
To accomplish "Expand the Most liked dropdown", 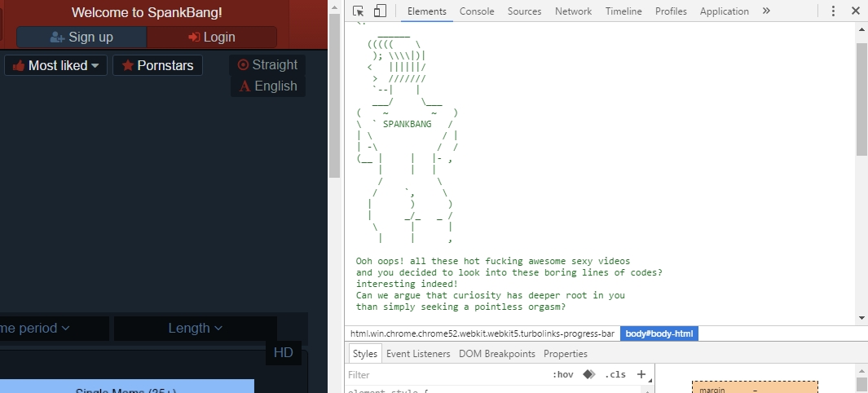I will pos(55,65).
